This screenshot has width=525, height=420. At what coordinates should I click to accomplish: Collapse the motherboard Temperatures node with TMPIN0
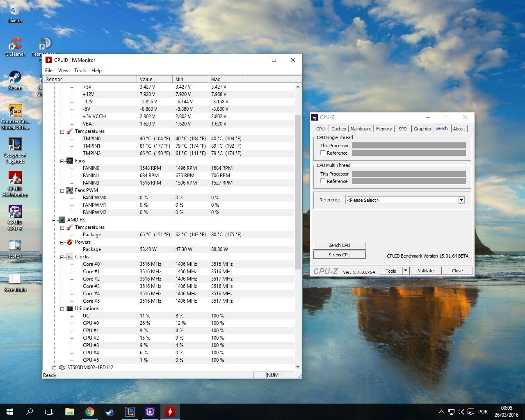pos(62,132)
